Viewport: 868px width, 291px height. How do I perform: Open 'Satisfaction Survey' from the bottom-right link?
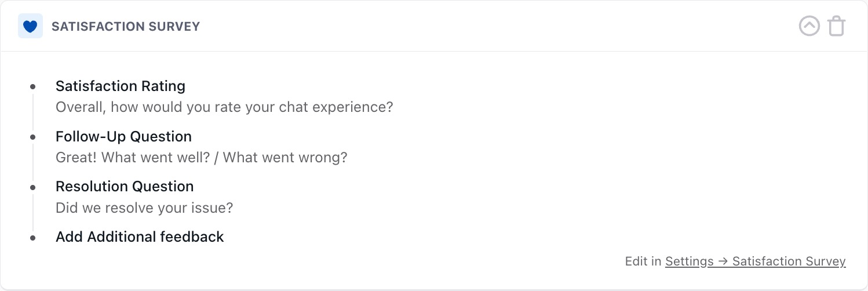click(789, 261)
